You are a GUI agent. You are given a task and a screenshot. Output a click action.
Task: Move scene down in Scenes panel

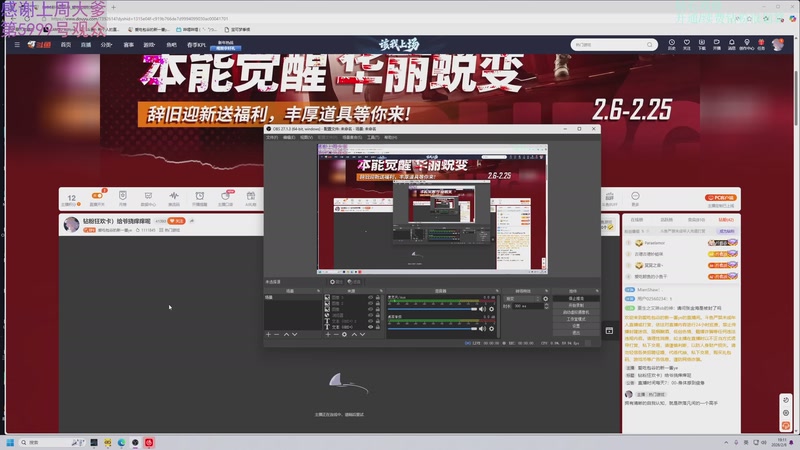pyautogui.click(x=294, y=335)
